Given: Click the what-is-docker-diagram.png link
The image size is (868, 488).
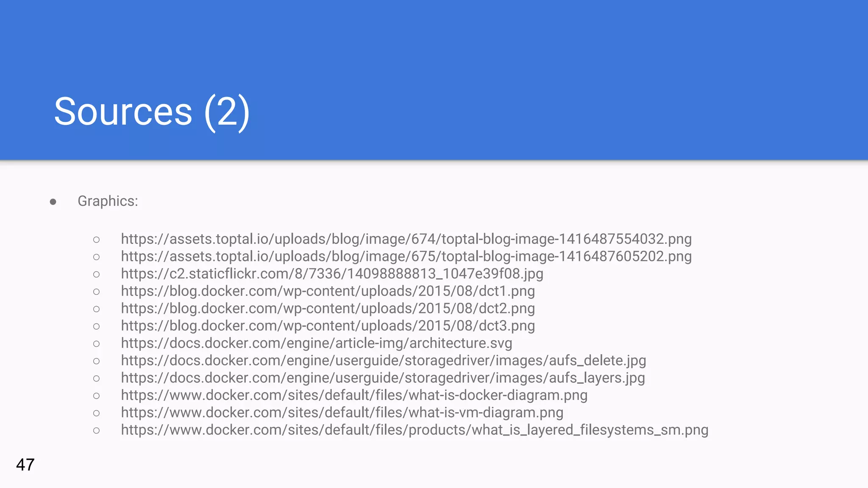Looking at the screenshot, I should click(354, 395).
